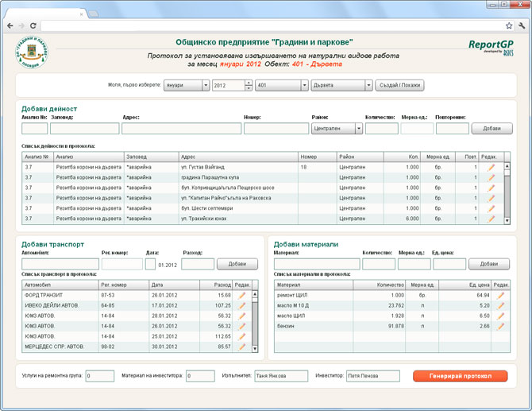
Task: Focus the Заповед input field
Action: coord(85,129)
